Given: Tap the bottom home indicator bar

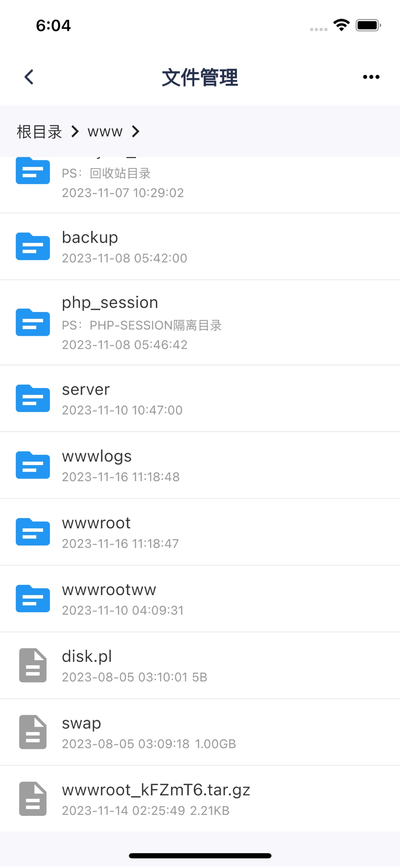Looking at the screenshot, I should click(x=200, y=856).
